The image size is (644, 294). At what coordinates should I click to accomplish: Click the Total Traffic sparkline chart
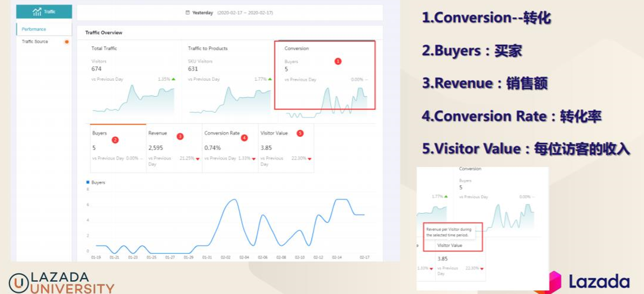coord(133,99)
